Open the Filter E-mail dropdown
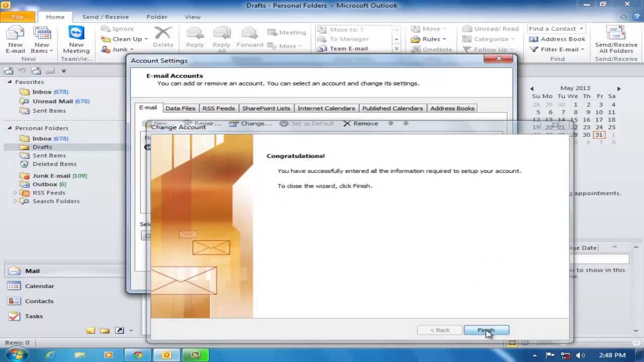 click(557, 49)
